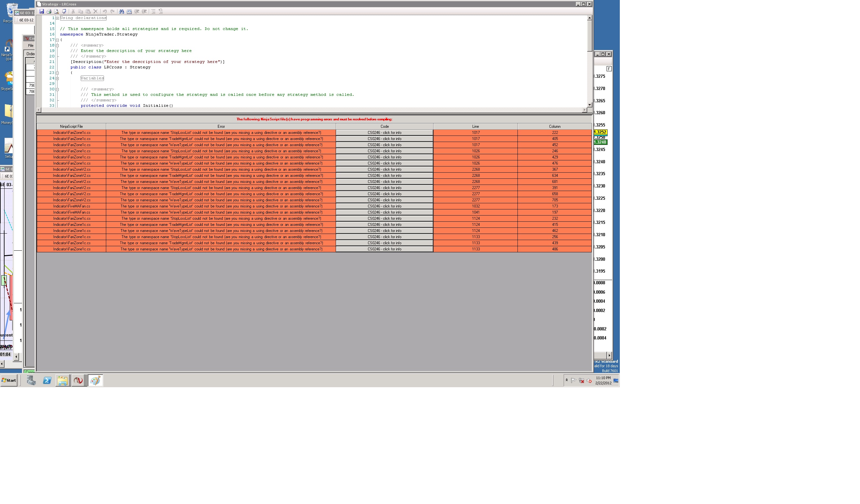Click the Line column header
This screenshot has height=504, width=860.
coord(476,126)
